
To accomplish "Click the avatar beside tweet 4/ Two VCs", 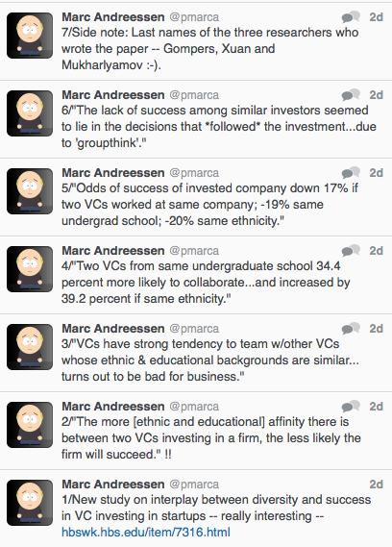I will coord(30,269).
